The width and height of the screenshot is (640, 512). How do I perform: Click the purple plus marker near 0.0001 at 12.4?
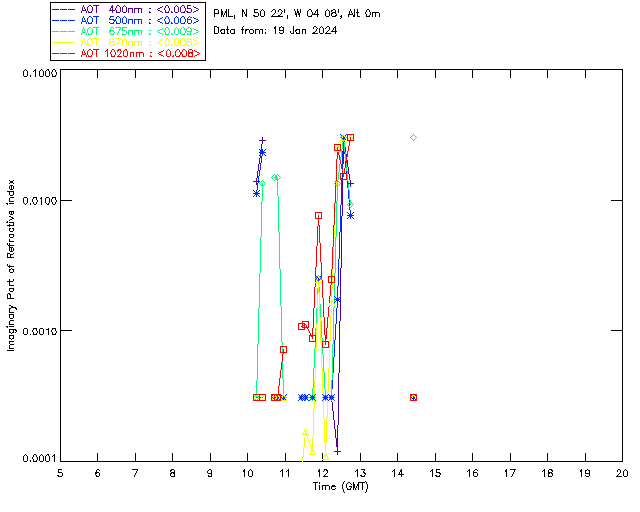[337, 452]
